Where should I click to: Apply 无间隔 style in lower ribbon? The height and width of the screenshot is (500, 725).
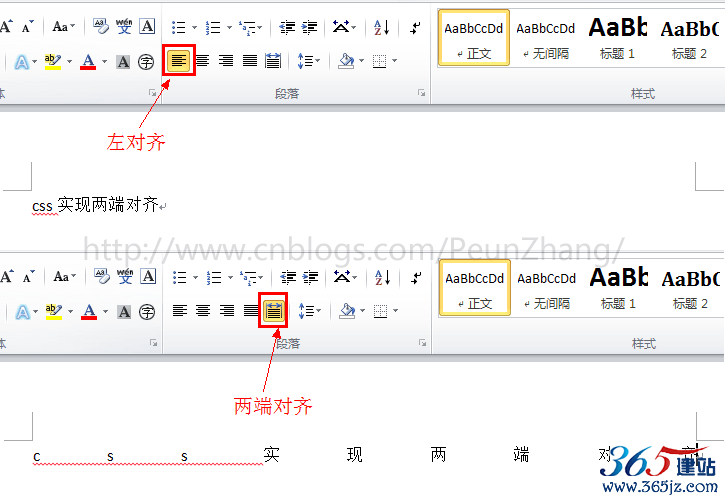click(x=547, y=290)
